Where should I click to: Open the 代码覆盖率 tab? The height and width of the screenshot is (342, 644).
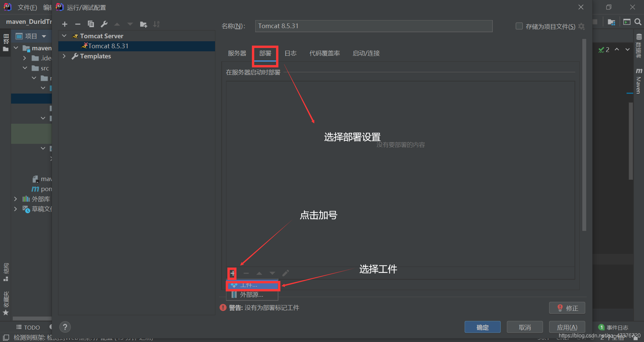tap(324, 53)
